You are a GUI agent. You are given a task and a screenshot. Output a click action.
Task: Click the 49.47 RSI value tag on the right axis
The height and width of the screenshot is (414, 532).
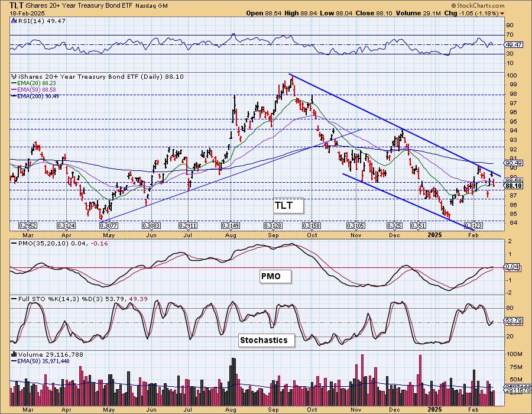(x=513, y=44)
